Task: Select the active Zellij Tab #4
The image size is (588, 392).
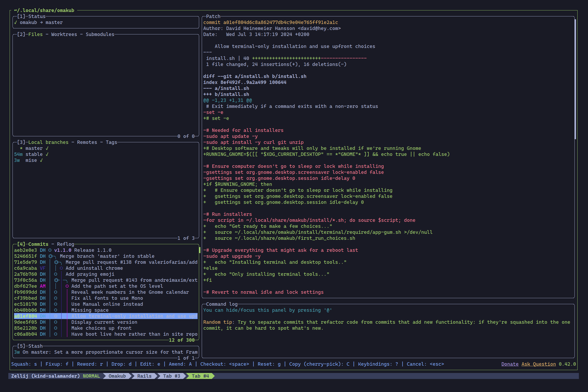Action: point(200,376)
